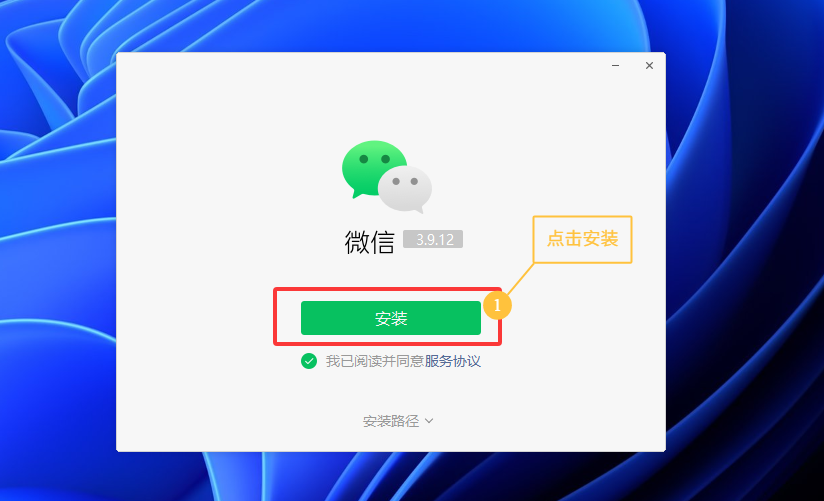
Task: Select the 3.9.12 version badge
Action: coord(433,239)
